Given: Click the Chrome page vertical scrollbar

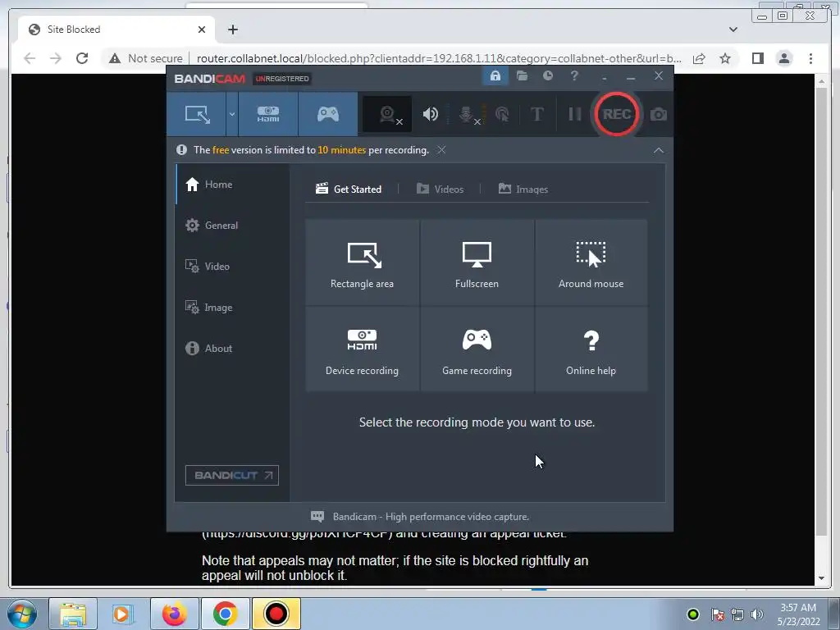Looking at the screenshot, I should click(821, 312).
